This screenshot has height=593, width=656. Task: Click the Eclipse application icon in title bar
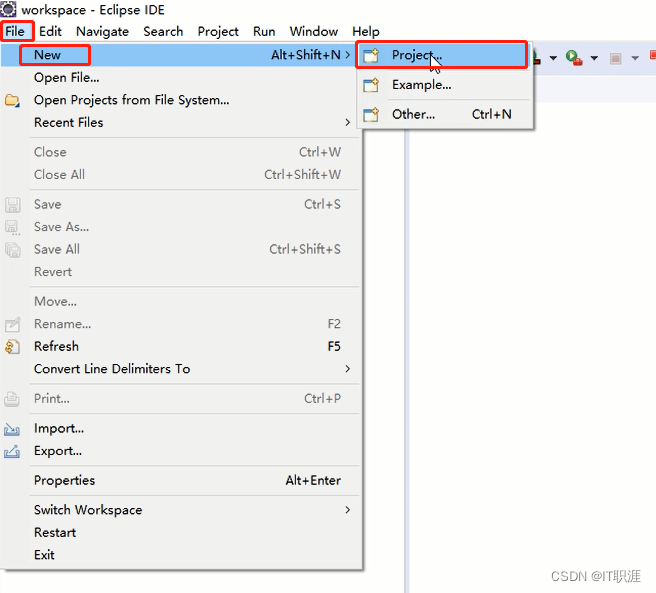[8, 9]
